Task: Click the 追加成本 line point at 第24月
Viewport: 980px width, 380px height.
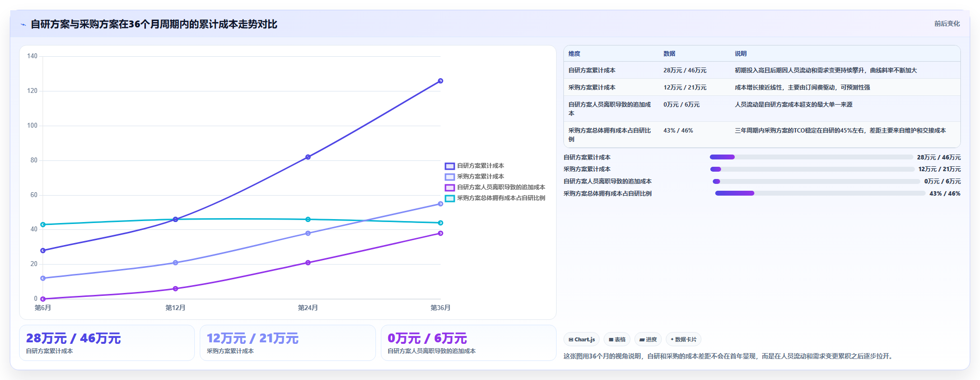Action: [308, 263]
